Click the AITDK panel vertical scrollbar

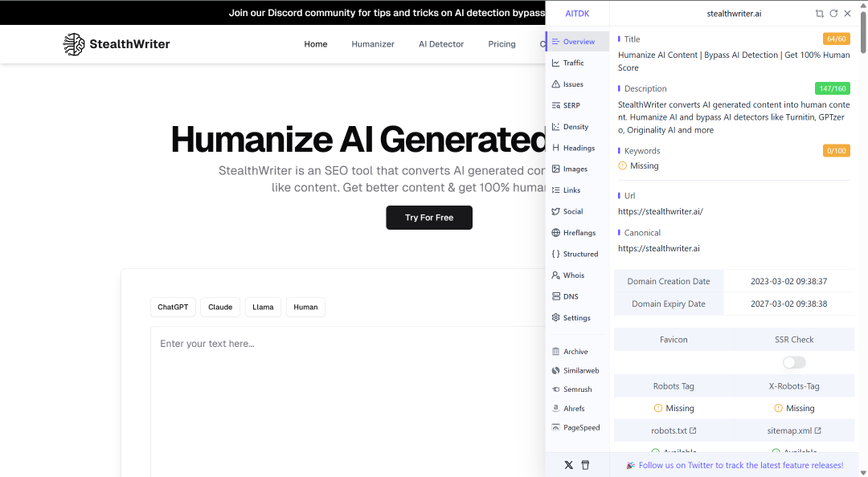coord(863,33)
